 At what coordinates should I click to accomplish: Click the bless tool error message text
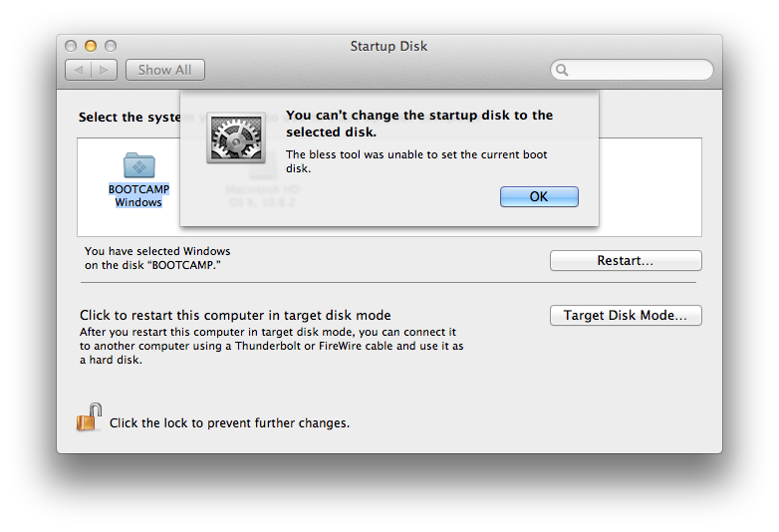click(x=416, y=161)
